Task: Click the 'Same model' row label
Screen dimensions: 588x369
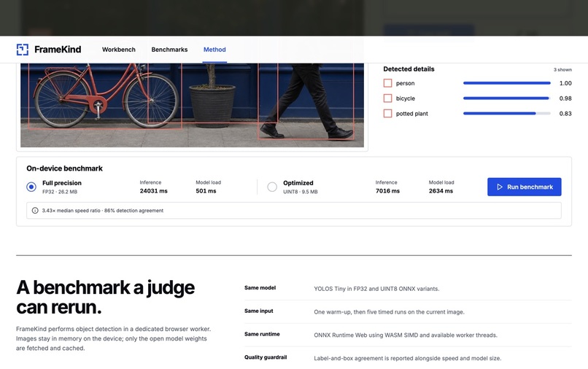Action: 260,287
